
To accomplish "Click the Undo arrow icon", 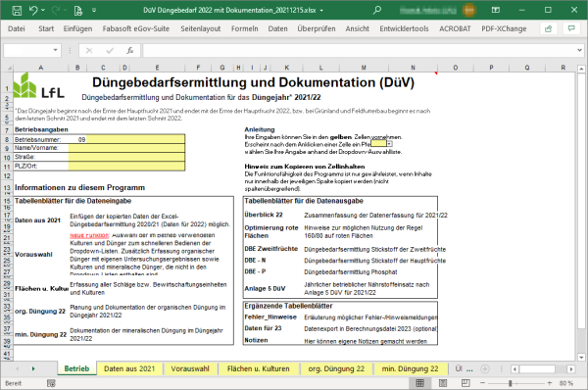I will tap(33, 10).
